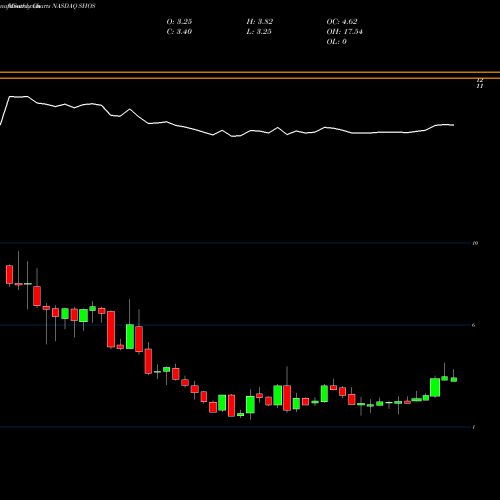Click the OH: 17.54 reading
The height and width of the screenshot is (500, 500).
pos(344,31)
